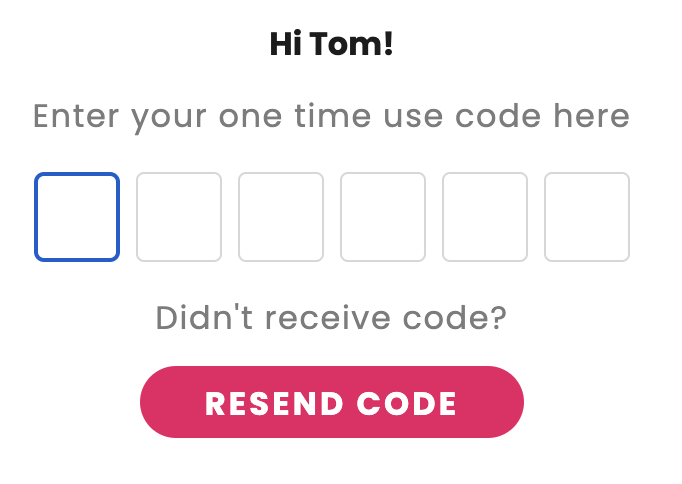Click the fifth code digit box
Viewport: 682px width, 484px height.
[x=485, y=217]
